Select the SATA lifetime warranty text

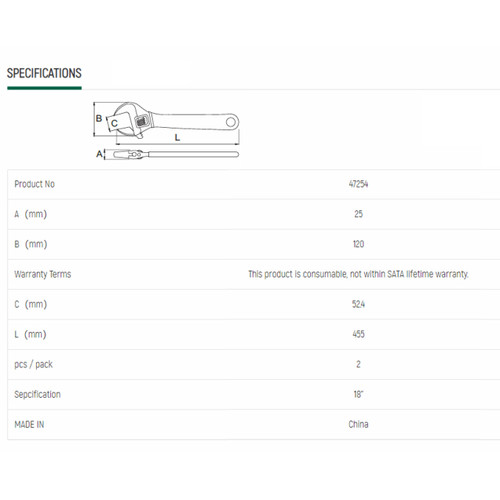tap(428, 274)
